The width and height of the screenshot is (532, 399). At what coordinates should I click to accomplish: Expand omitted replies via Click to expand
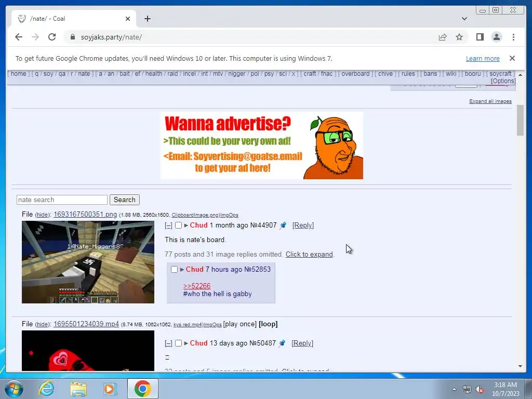(309, 254)
